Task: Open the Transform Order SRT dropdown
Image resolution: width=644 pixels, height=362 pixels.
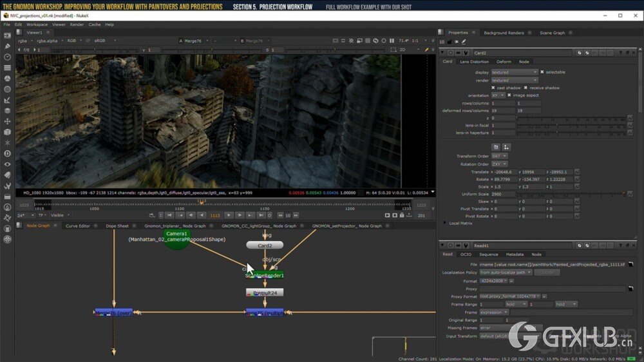Action: tap(499, 156)
